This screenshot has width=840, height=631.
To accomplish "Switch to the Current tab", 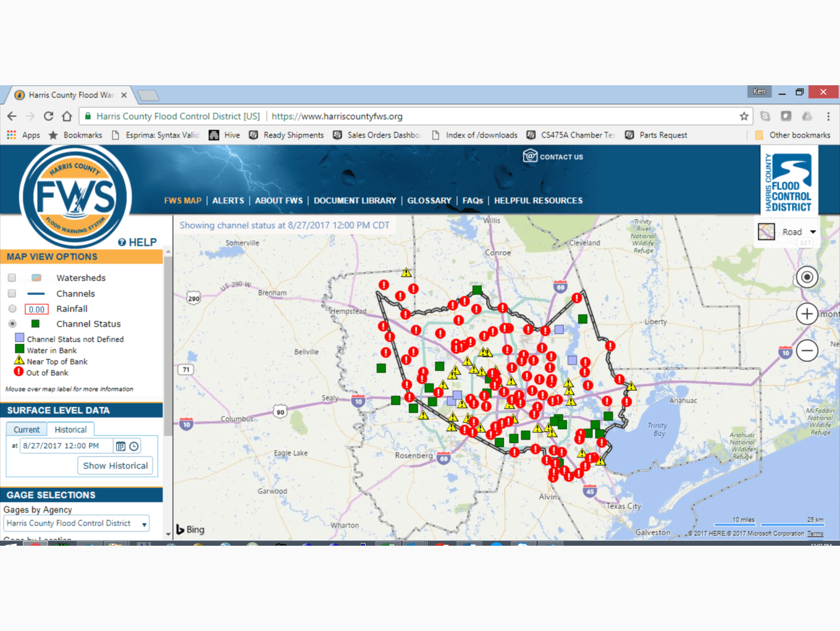I will (27, 429).
